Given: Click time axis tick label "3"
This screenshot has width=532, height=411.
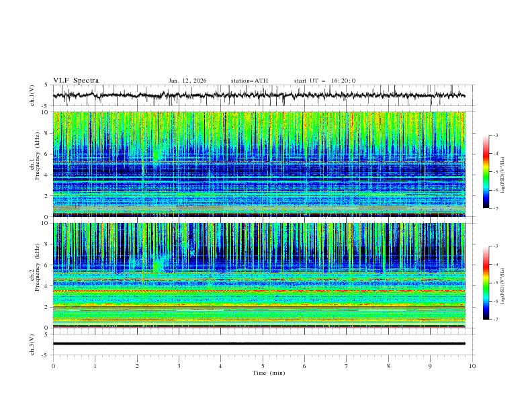Looking at the screenshot, I should (x=179, y=366).
